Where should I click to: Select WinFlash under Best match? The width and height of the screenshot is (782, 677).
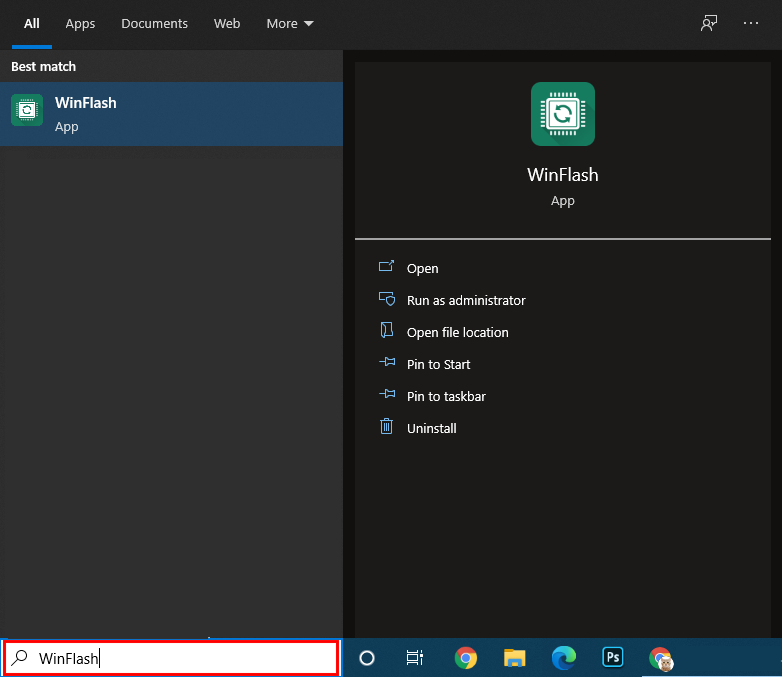point(171,114)
